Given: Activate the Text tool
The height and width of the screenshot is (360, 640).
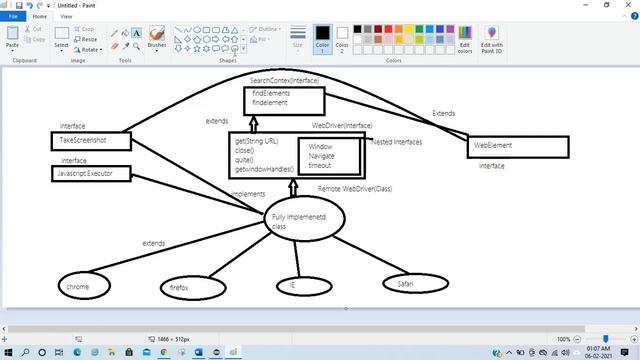Looking at the screenshot, I should point(136,33).
